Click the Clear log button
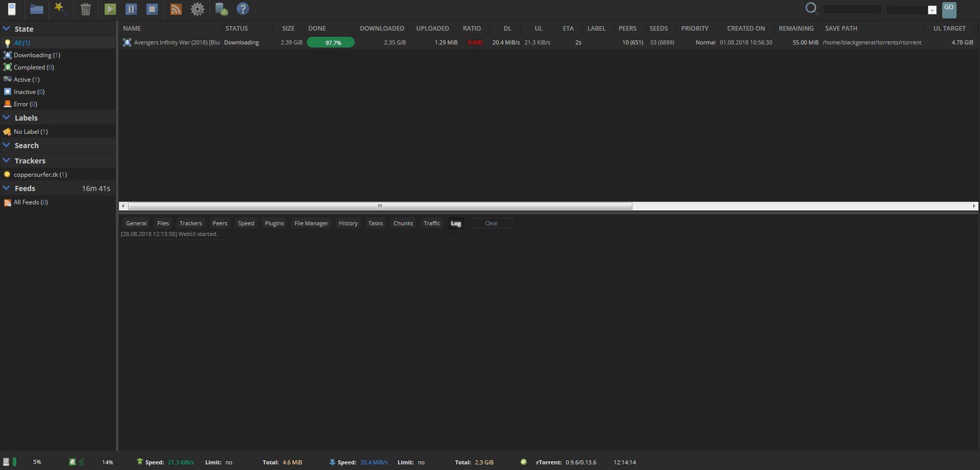The height and width of the screenshot is (470, 980). click(x=491, y=223)
